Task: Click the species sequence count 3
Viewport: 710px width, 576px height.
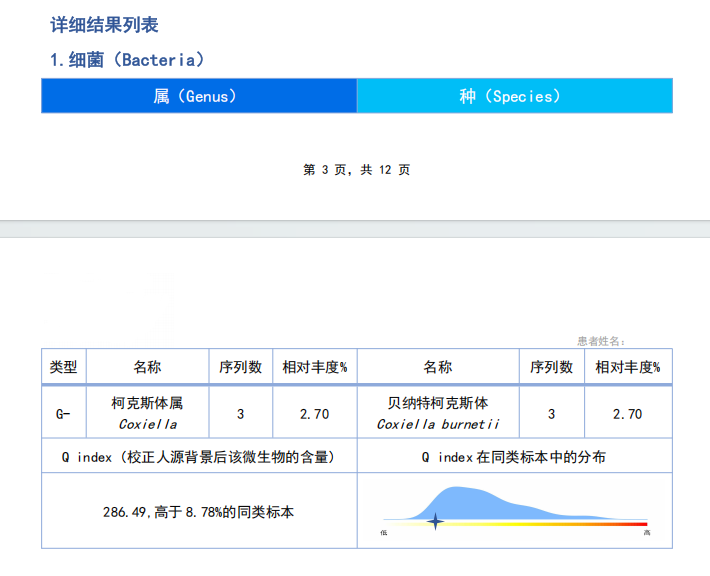Action: (x=552, y=414)
